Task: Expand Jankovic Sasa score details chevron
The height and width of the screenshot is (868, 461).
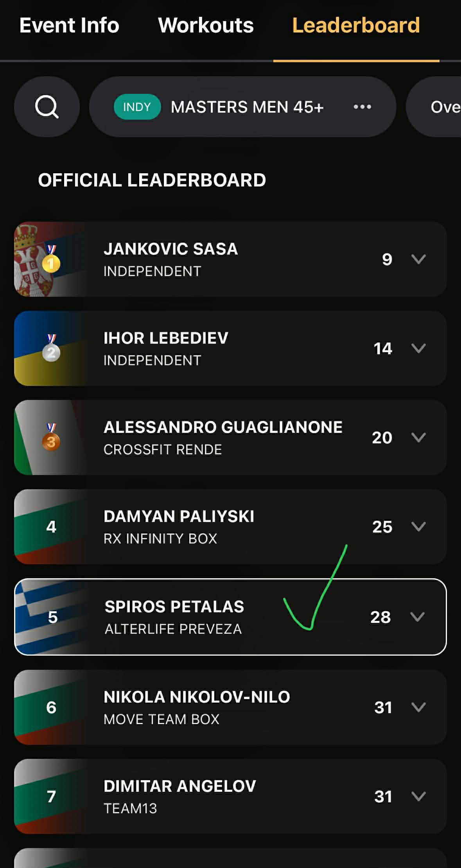Action: coord(418,259)
